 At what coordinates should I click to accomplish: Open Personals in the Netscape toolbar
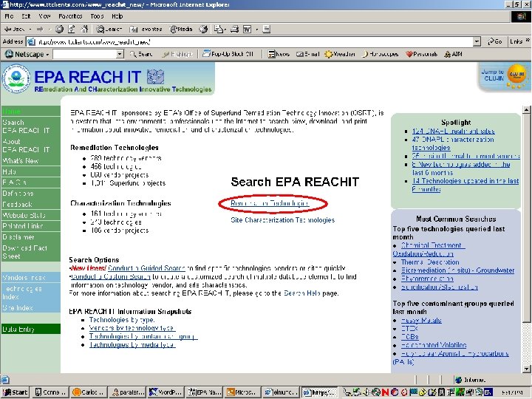pyautogui.click(x=421, y=54)
